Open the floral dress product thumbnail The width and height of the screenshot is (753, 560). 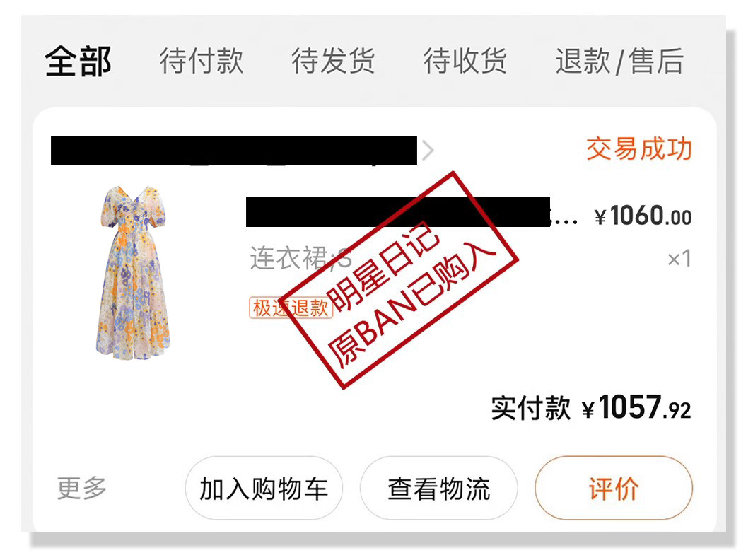[133, 272]
